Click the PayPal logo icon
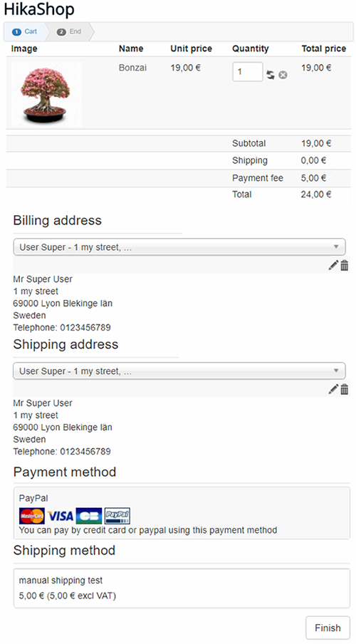Screen dimensions: 356x644 pos(117,516)
